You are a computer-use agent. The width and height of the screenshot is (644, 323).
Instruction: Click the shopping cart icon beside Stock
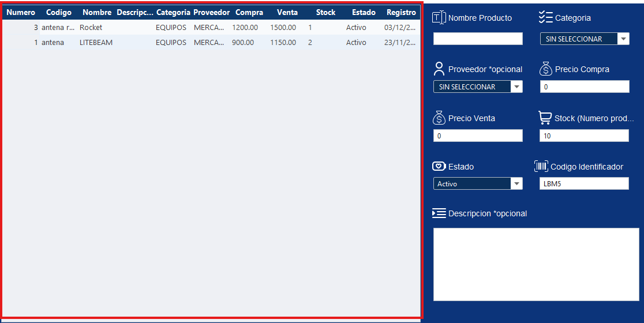click(x=545, y=118)
